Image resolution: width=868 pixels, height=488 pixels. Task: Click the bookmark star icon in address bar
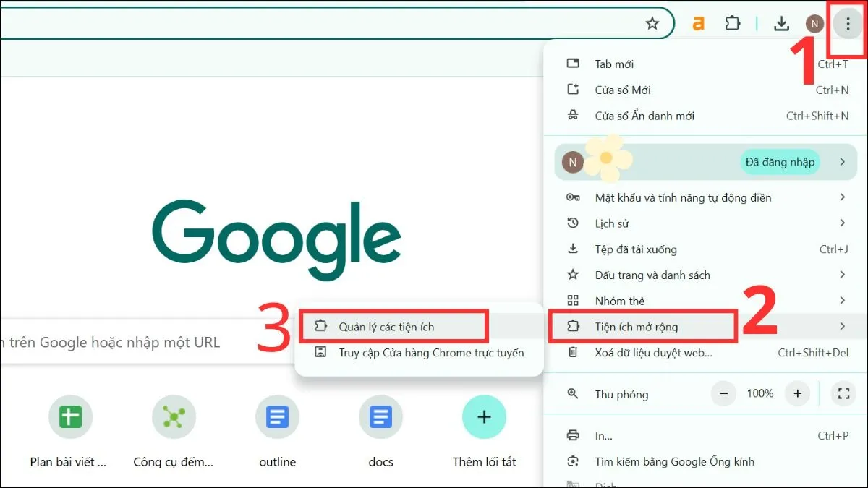pyautogui.click(x=652, y=24)
